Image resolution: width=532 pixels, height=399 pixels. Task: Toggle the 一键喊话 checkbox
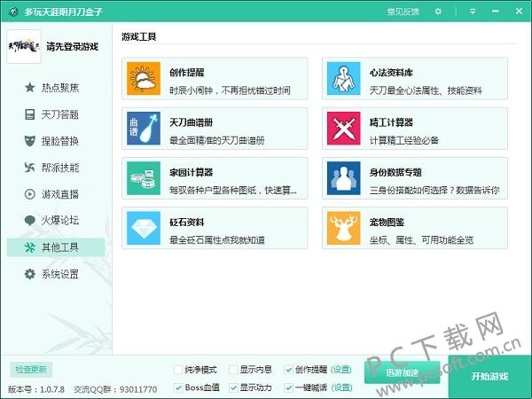click(288, 387)
